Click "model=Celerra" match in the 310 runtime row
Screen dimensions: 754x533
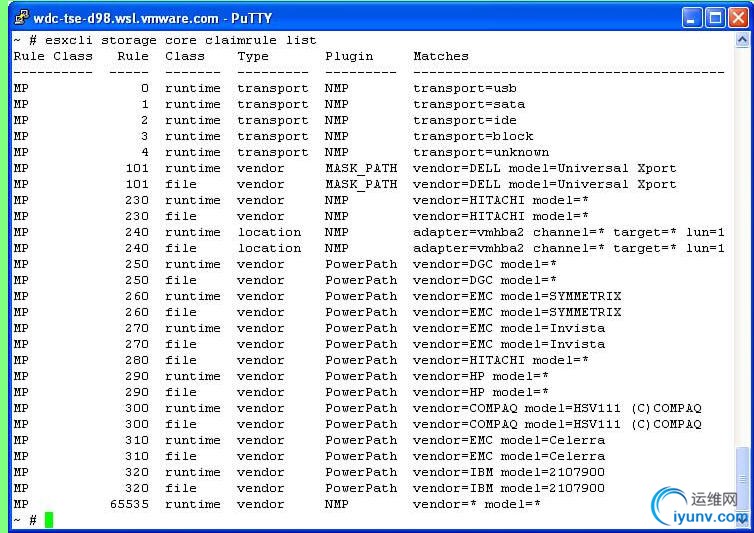pos(553,440)
